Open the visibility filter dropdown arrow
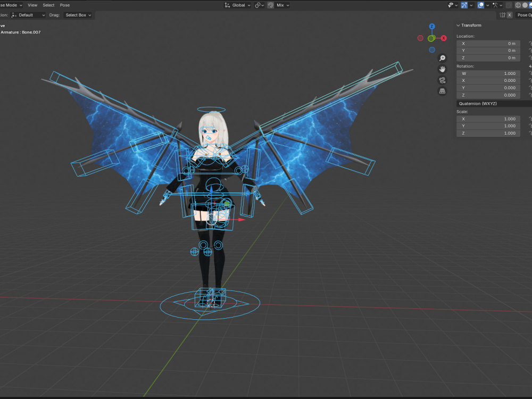Screen dimensions: 532x399 pos(456,5)
